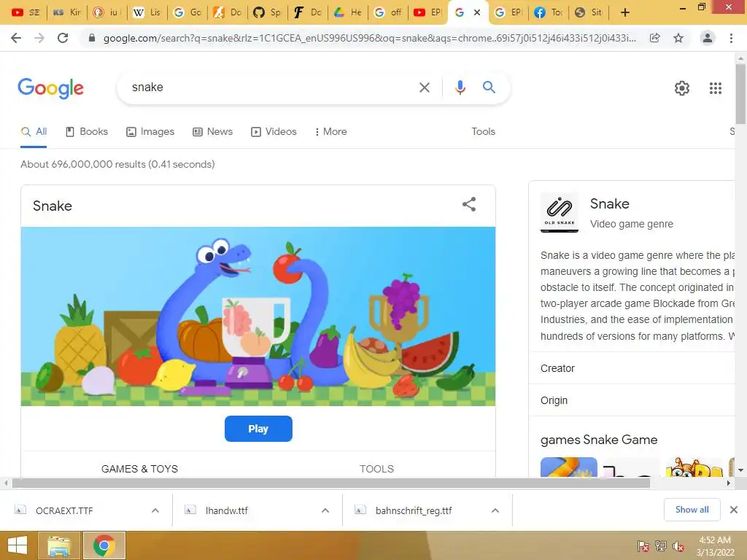
Task: Open the More search filters dropdown
Action: tap(330, 132)
